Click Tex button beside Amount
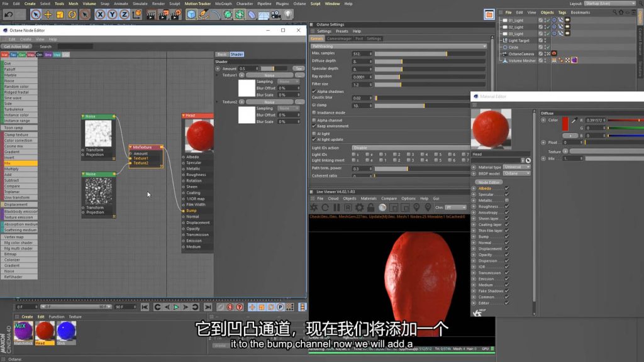 299,69
